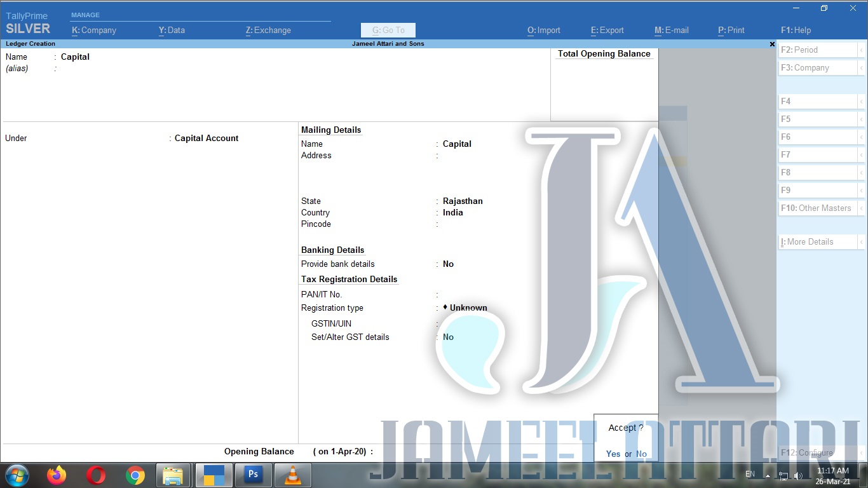Select No in the Accept prompt

pyautogui.click(x=641, y=454)
